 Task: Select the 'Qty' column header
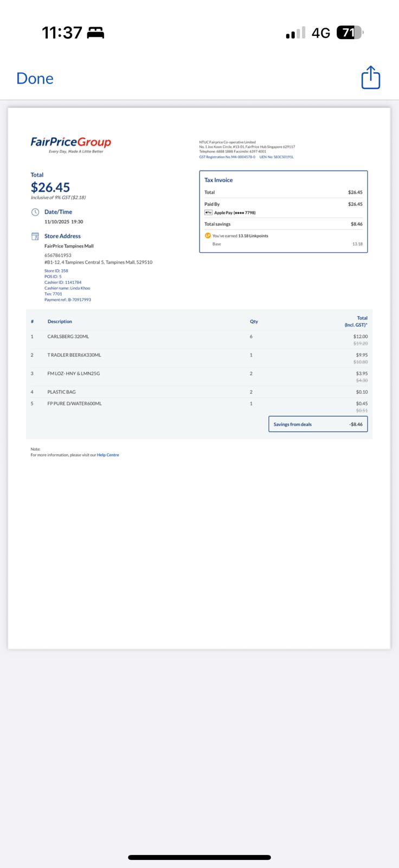click(254, 322)
